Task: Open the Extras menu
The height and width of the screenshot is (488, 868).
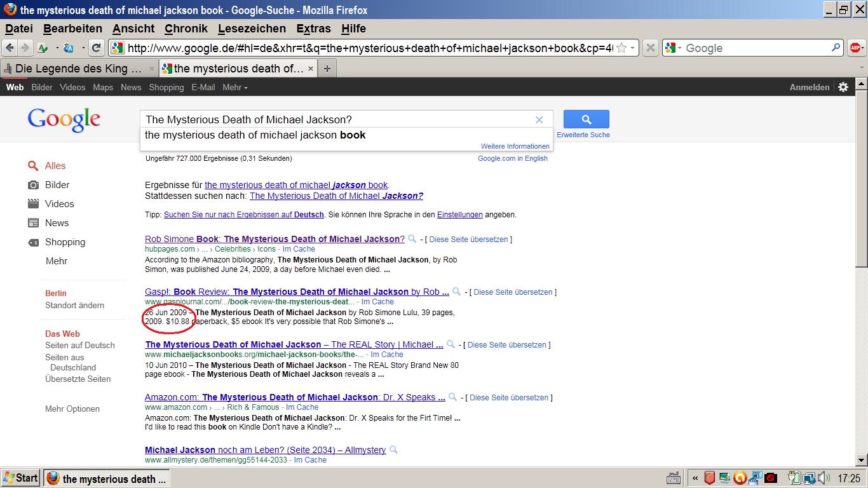Action: click(x=313, y=29)
